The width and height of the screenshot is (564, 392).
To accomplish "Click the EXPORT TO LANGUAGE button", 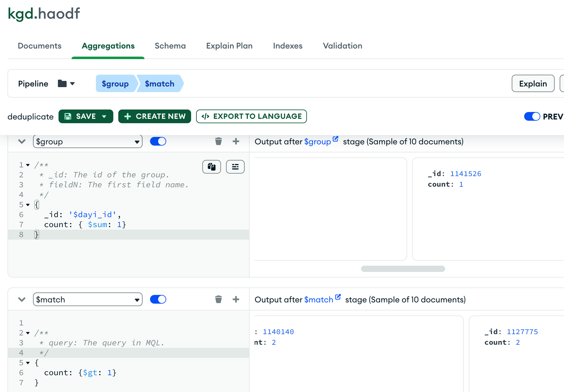I will (251, 116).
